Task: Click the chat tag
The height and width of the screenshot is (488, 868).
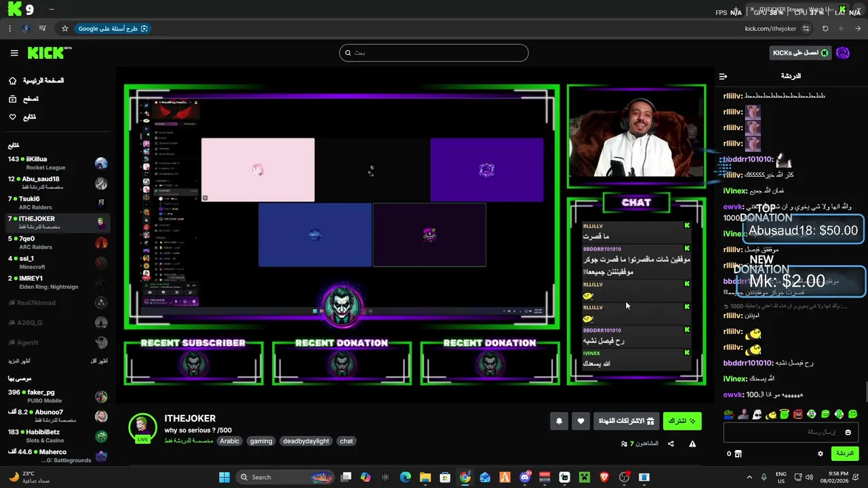Action: (x=347, y=441)
